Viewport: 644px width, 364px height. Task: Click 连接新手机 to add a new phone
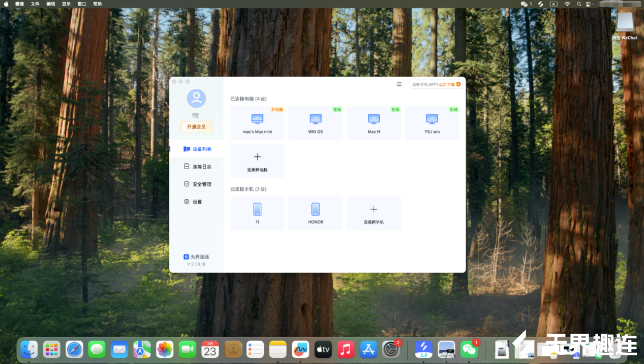[x=374, y=213]
